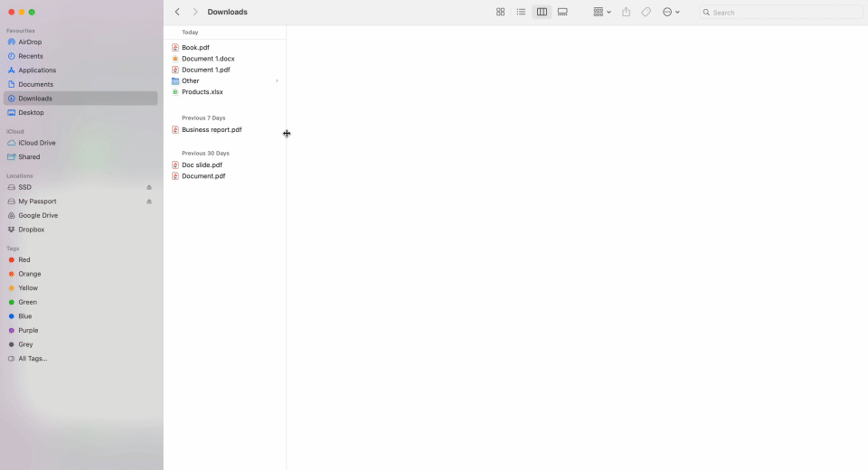The height and width of the screenshot is (470, 868).
Task: Open the Shared sidebar item
Action: click(x=80, y=156)
